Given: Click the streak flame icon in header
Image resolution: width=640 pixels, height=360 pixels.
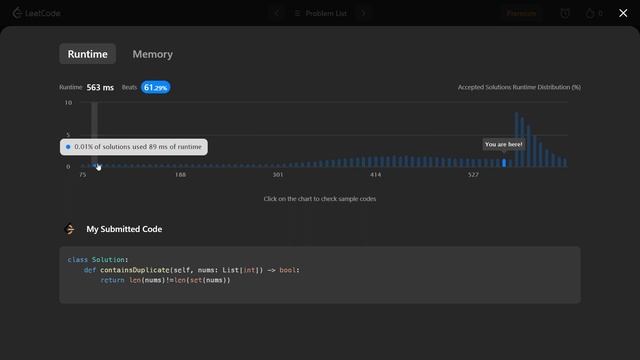Looking at the screenshot, I should [x=590, y=13].
